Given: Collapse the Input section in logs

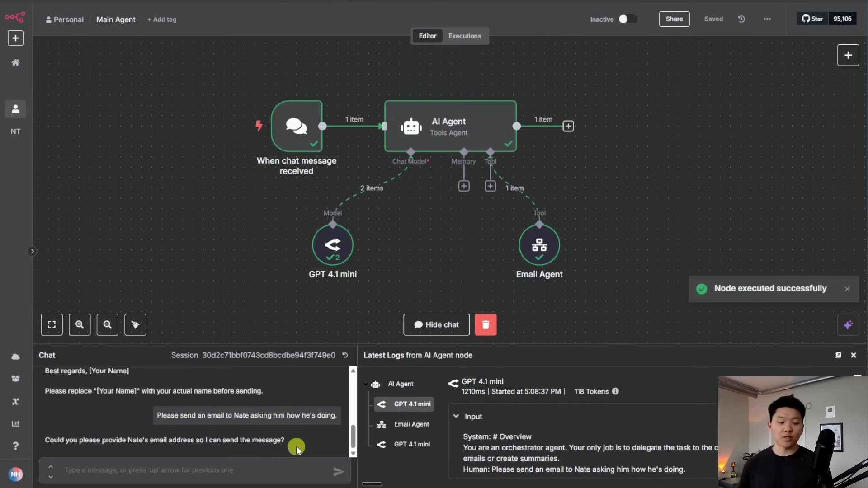Looking at the screenshot, I should pos(456,417).
